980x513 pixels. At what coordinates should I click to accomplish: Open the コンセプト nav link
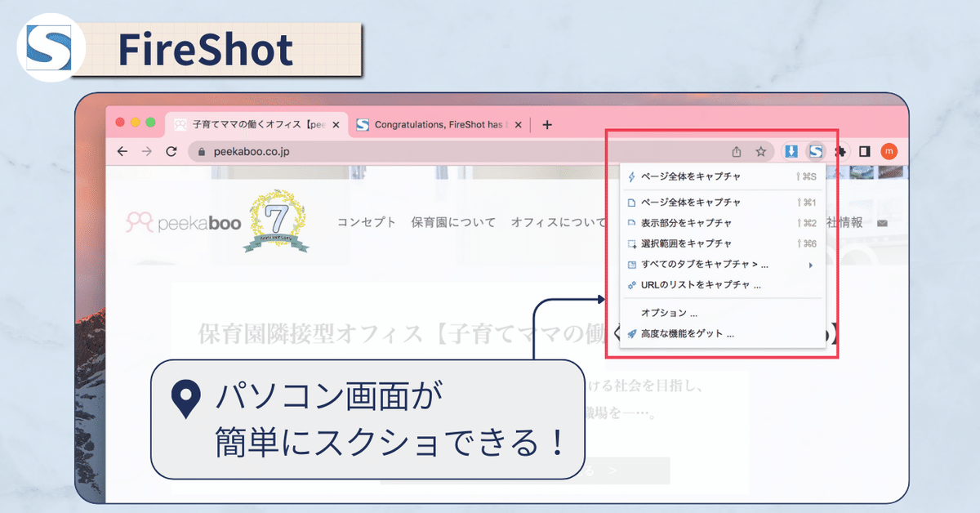click(367, 222)
